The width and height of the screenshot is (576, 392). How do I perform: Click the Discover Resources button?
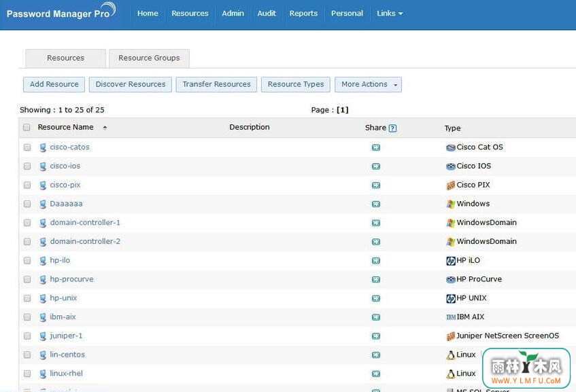point(131,84)
